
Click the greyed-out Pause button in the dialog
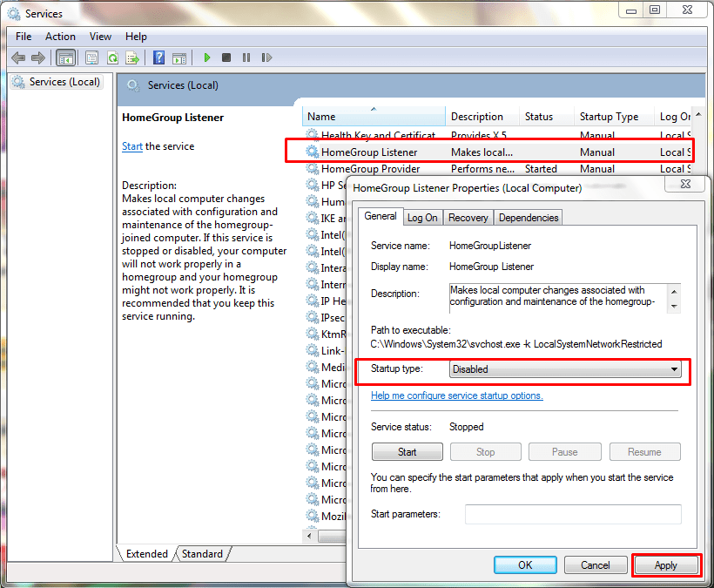point(564,452)
